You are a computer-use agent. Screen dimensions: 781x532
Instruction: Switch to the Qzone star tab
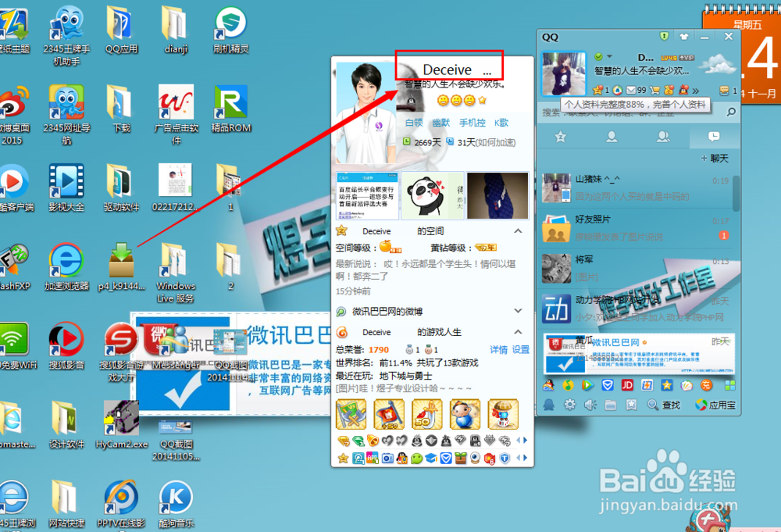tap(560, 137)
